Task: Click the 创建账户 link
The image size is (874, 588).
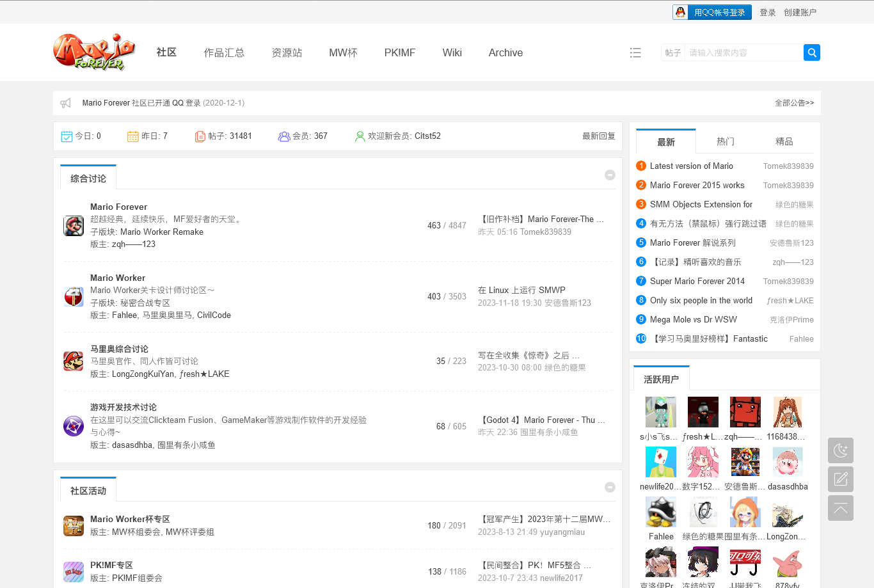Action: tap(800, 12)
